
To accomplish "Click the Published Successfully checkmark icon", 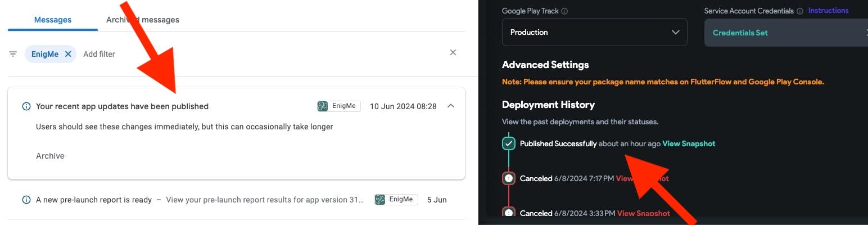I will coord(509,144).
